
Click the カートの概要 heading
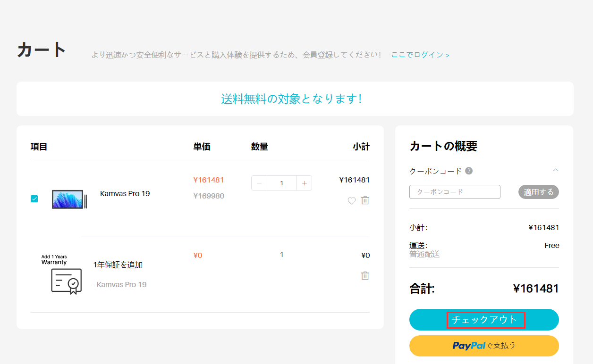click(443, 146)
